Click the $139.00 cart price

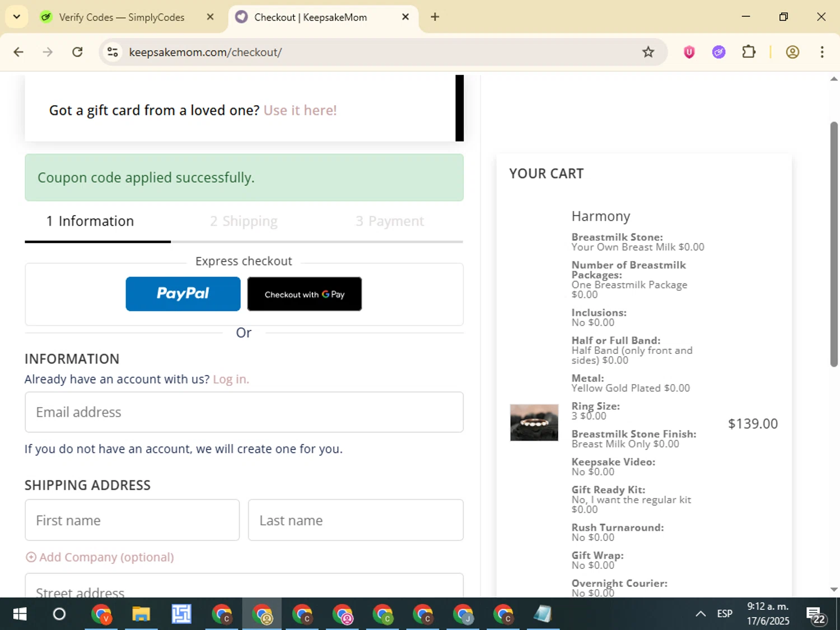click(x=753, y=424)
